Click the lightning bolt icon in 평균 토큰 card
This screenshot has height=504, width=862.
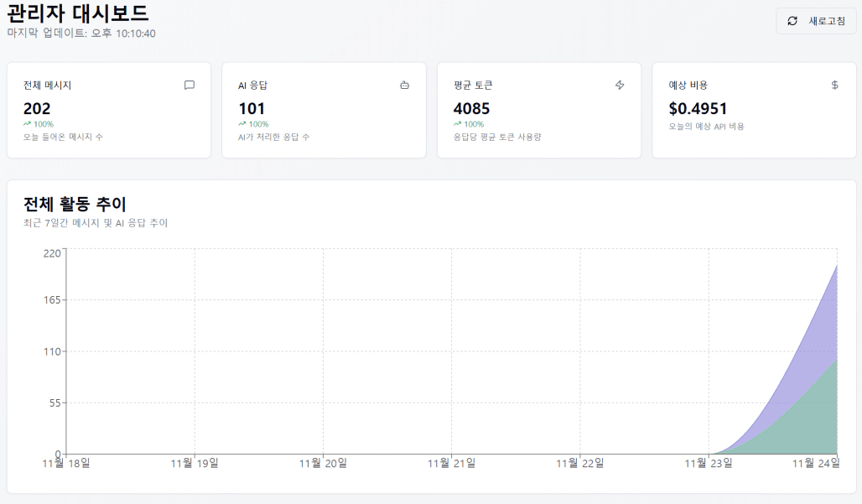(x=620, y=85)
